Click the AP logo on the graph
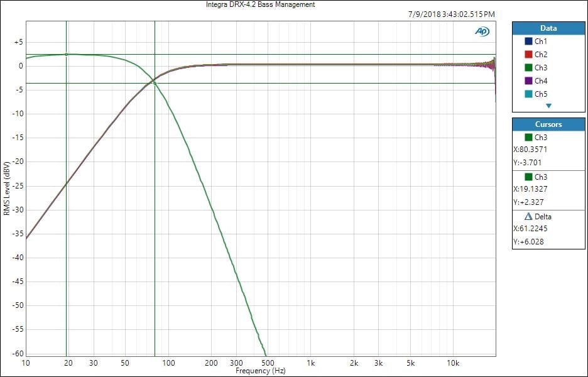Viewport: 588px width, 377px height. point(482,31)
